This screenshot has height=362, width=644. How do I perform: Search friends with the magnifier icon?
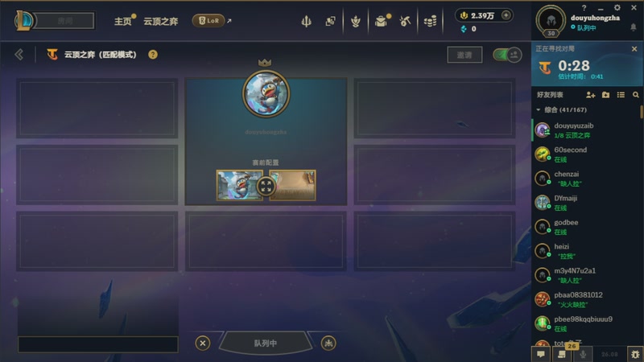[x=636, y=95]
